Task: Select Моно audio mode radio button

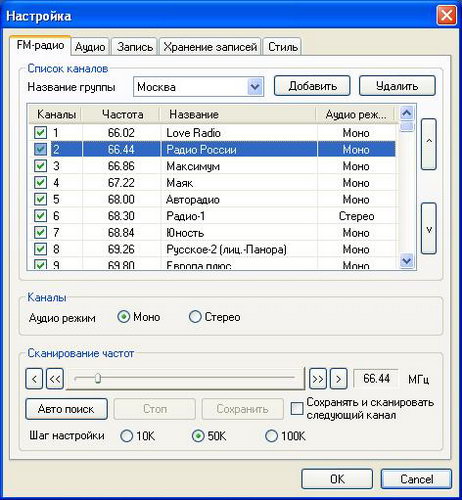Action: [124, 317]
